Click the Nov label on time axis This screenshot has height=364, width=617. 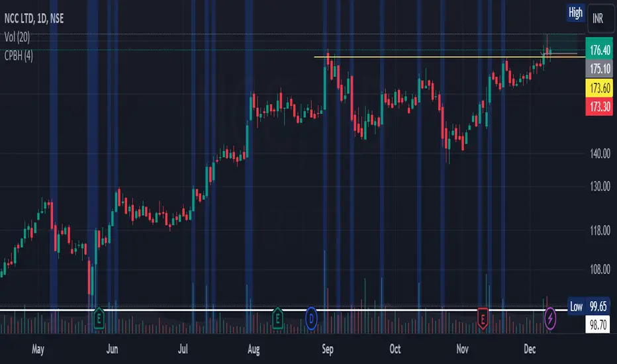click(463, 349)
